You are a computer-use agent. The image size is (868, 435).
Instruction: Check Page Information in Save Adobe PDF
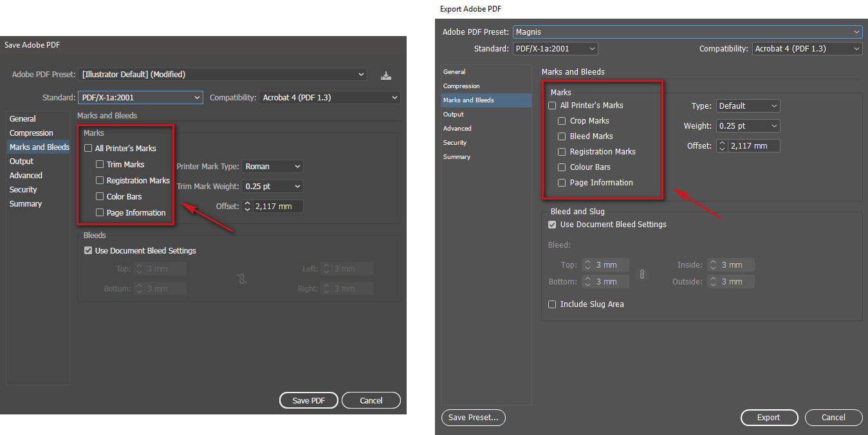99,212
